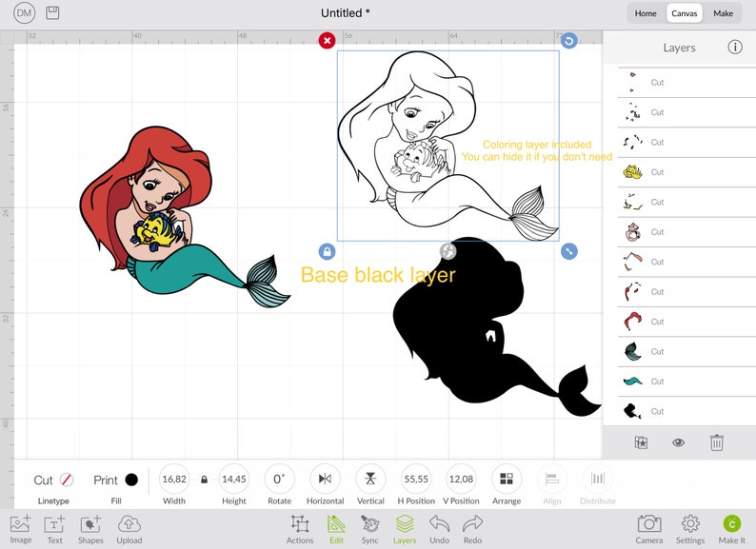The image size is (756, 549).
Task: Flip the selection vertically
Action: tap(370, 480)
